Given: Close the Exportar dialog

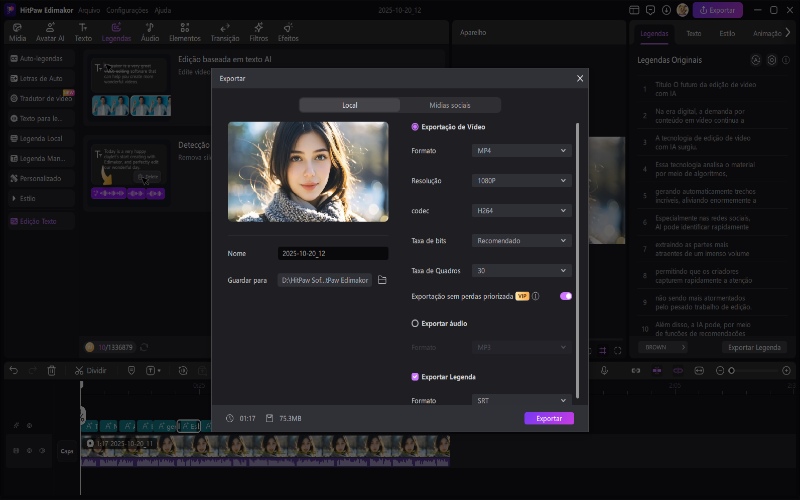Looking at the screenshot, I should coord(580,78).
